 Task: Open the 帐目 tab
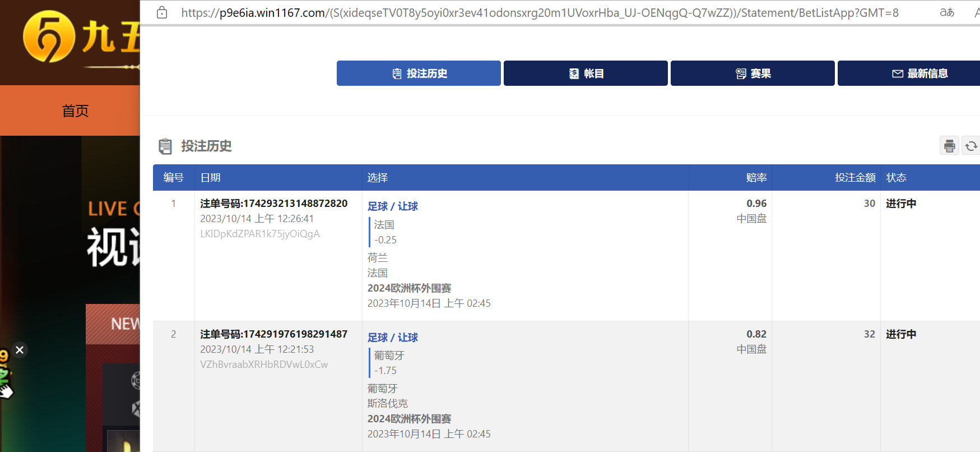pyautogui.click(x=586, y=73)
